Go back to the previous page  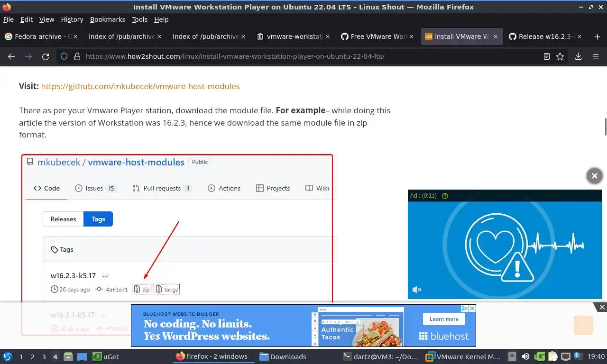click(11, 56)
